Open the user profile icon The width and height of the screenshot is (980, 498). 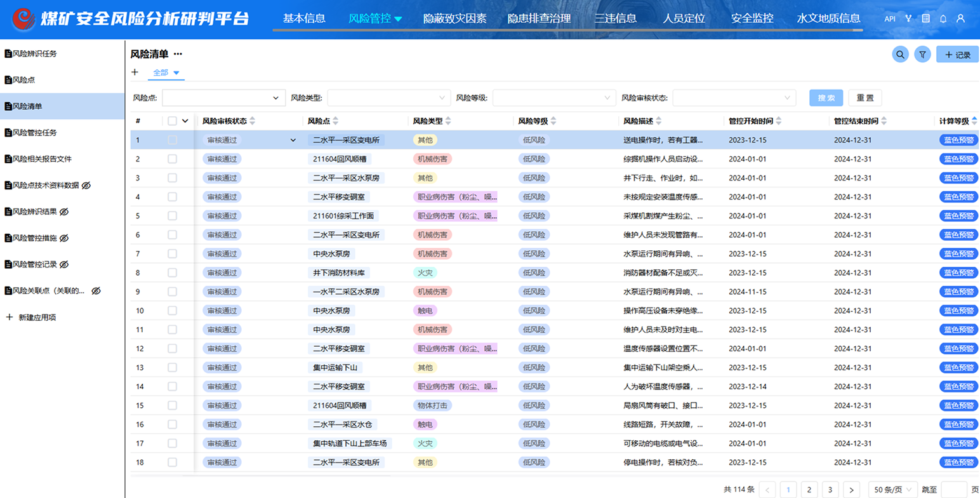pos(960,19)
